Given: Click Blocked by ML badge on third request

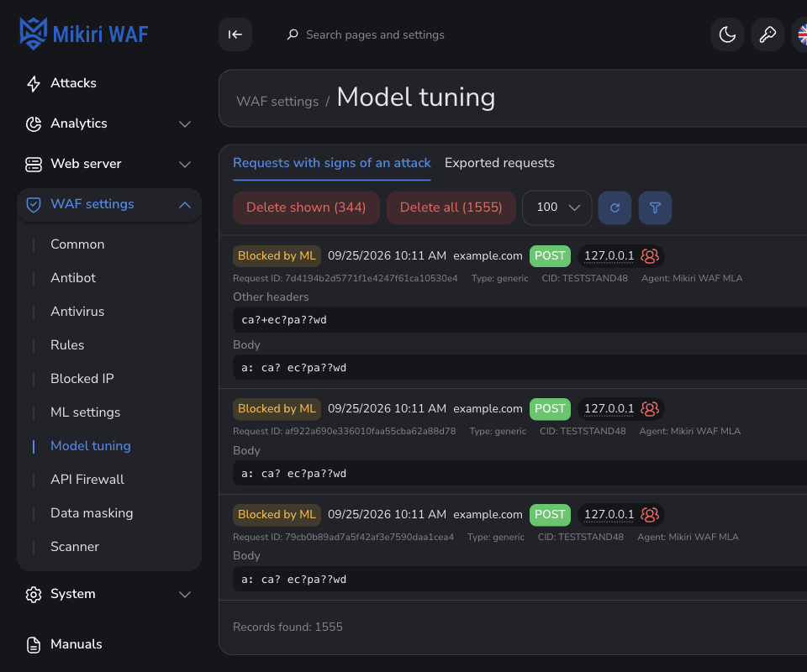Looking at the screenshot, I should (x=277, y=515).
